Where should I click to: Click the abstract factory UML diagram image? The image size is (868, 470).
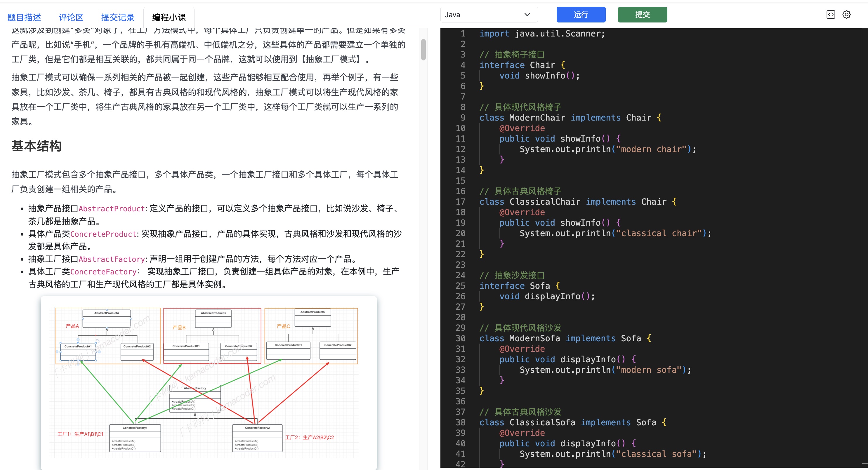pos(209,383)
